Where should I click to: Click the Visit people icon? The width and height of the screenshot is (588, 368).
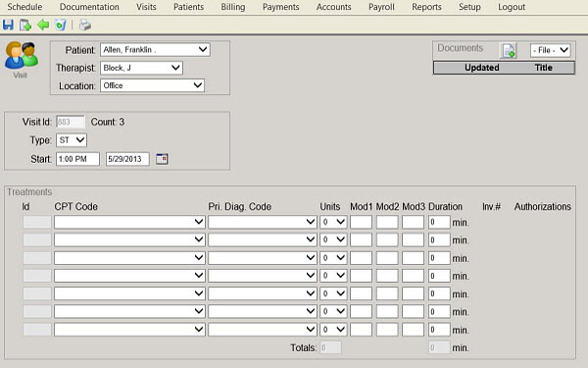tap(22, 56)
